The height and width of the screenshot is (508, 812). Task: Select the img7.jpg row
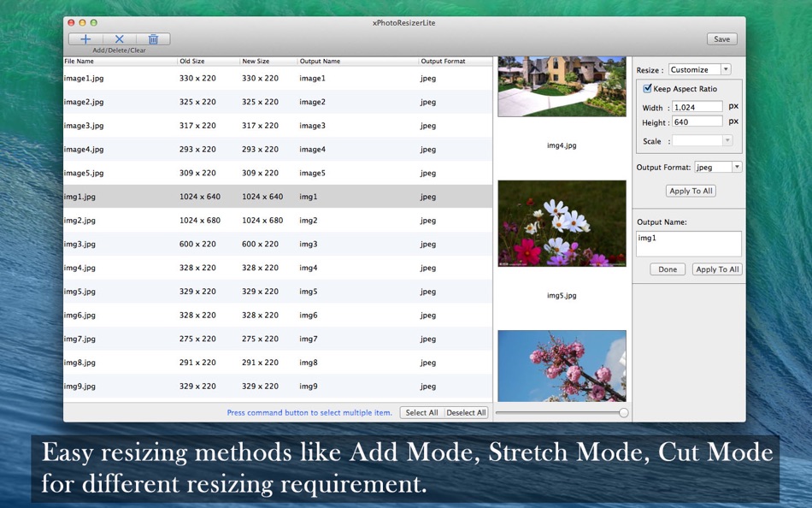click(278, 339)
